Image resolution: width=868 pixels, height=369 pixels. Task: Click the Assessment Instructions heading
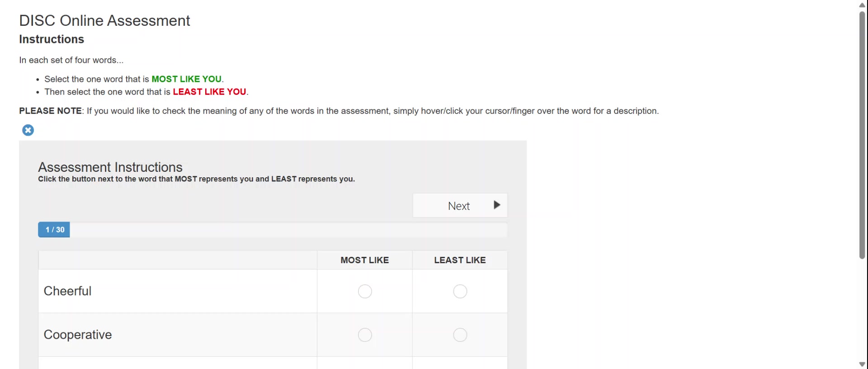pyautogui.click(x=110, y=167)
